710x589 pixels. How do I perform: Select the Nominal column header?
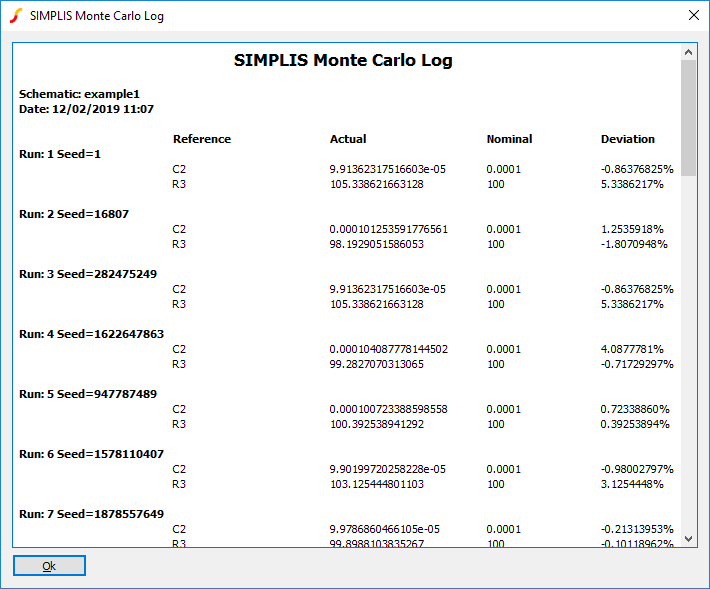click(x=509, y=139)
